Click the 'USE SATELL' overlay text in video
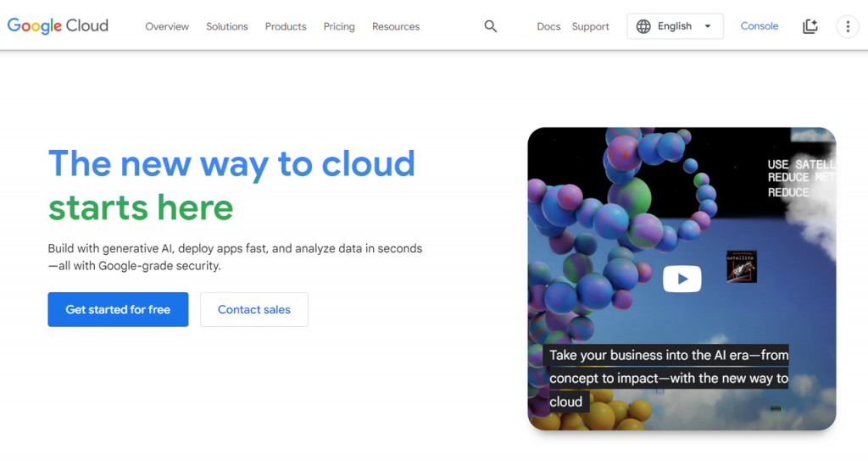868x476 pixels. pos(801,164)
